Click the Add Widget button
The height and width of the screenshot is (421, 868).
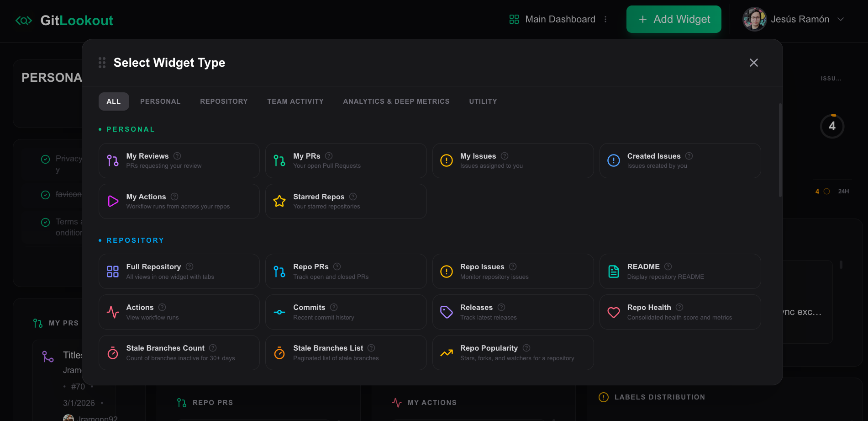click(674, 19)
